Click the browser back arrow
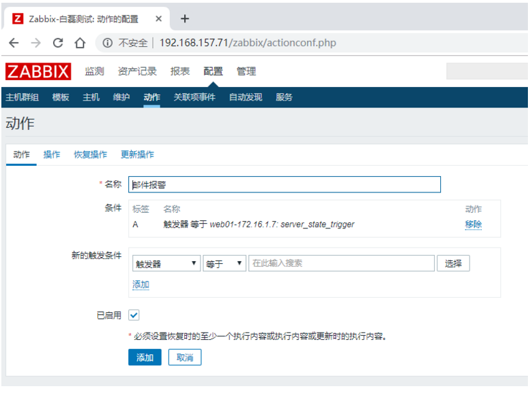Screen dimensions: 532x393 [14, 43]
